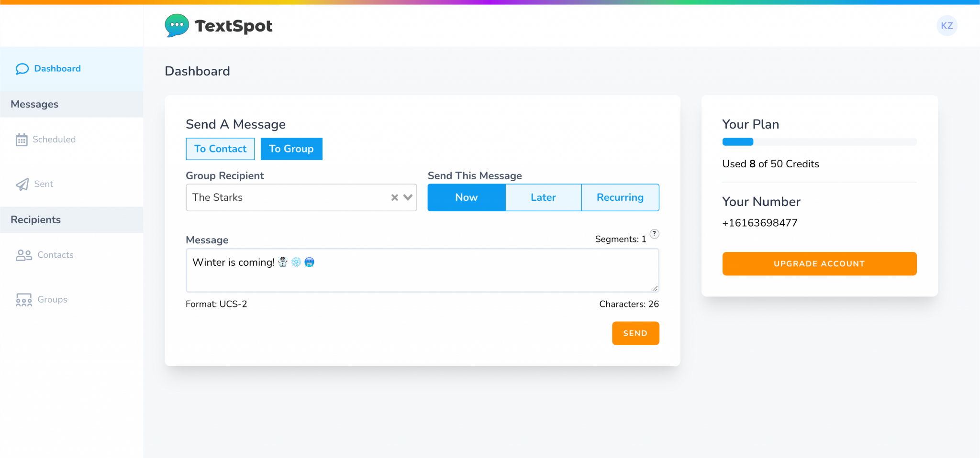Grab the message box resize handle
The height and width of the screenshot is (458, 980).
pyautogui.click(x=655, y=288)
